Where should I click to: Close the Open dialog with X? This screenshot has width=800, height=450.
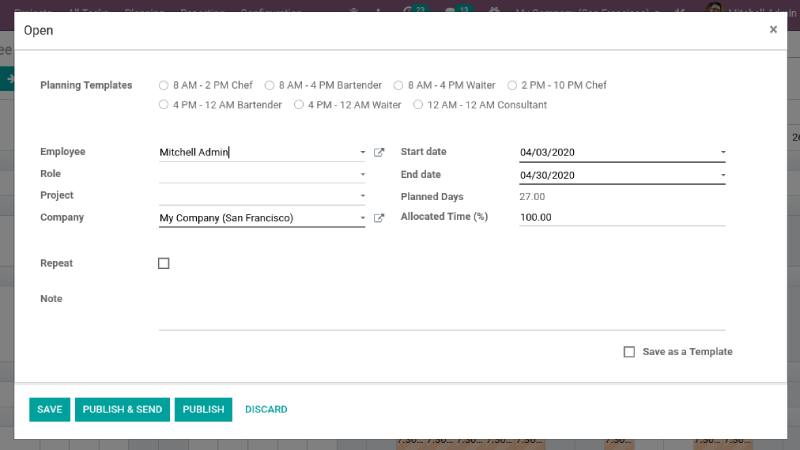tap(773, 30)
